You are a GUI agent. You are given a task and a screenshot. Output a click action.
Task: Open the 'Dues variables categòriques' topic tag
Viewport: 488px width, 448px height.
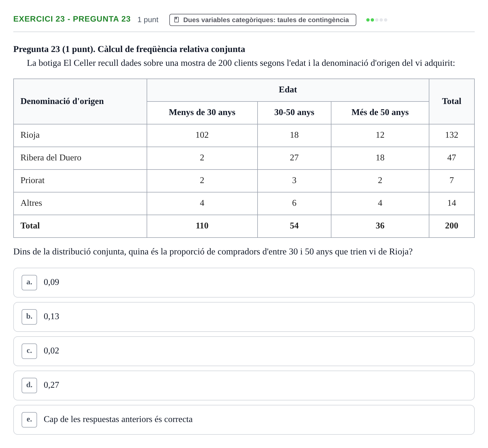(x=263, y=20)
